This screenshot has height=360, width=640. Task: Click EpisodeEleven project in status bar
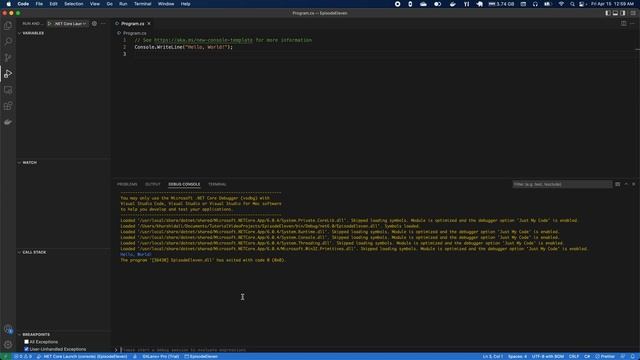[201, 356]
